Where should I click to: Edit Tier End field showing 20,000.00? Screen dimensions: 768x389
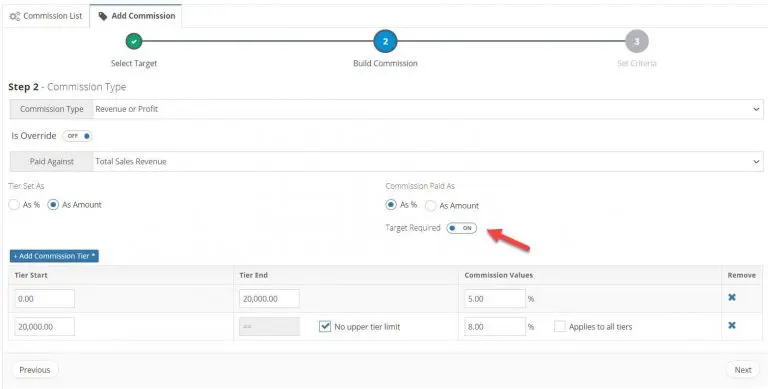point(269,298)
